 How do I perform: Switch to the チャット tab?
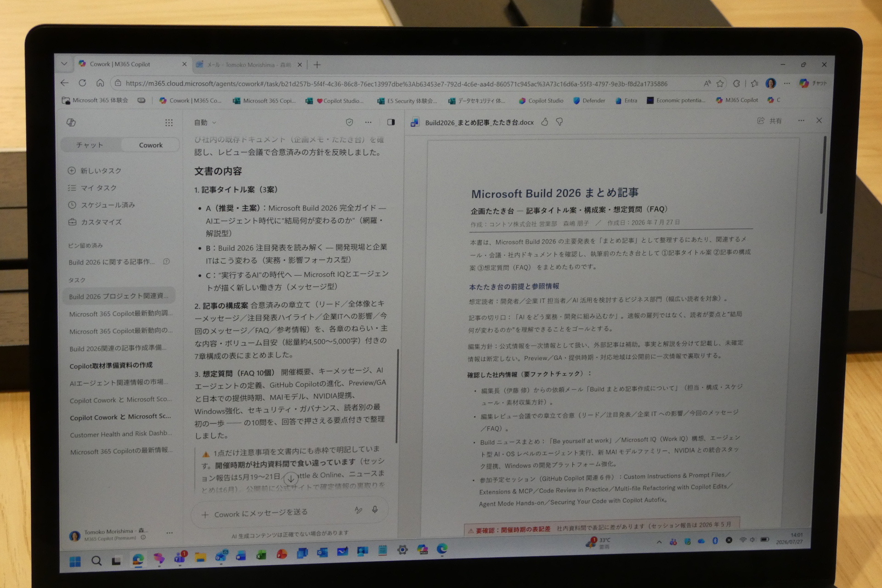(x=90, y=145)
